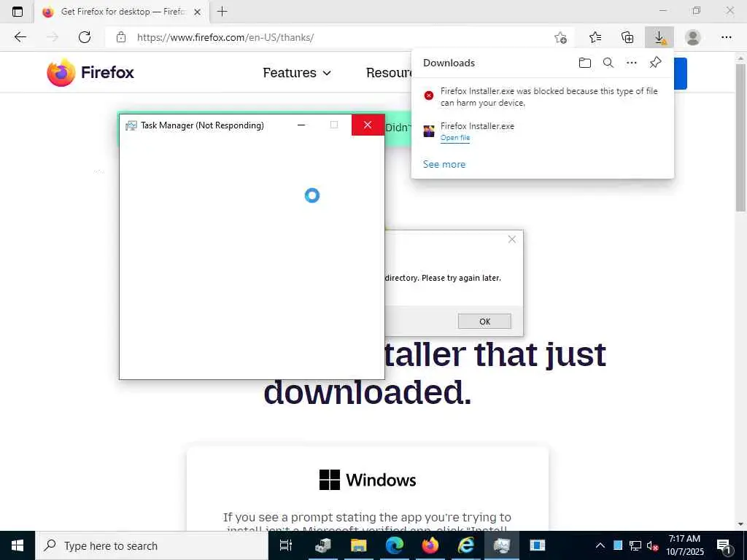
Task: Open a new browser tab
Action: point(222,12)
